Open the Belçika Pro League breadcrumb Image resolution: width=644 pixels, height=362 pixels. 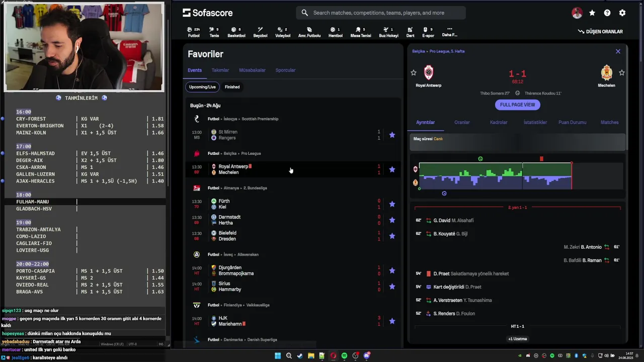click(x=447, y=51)
